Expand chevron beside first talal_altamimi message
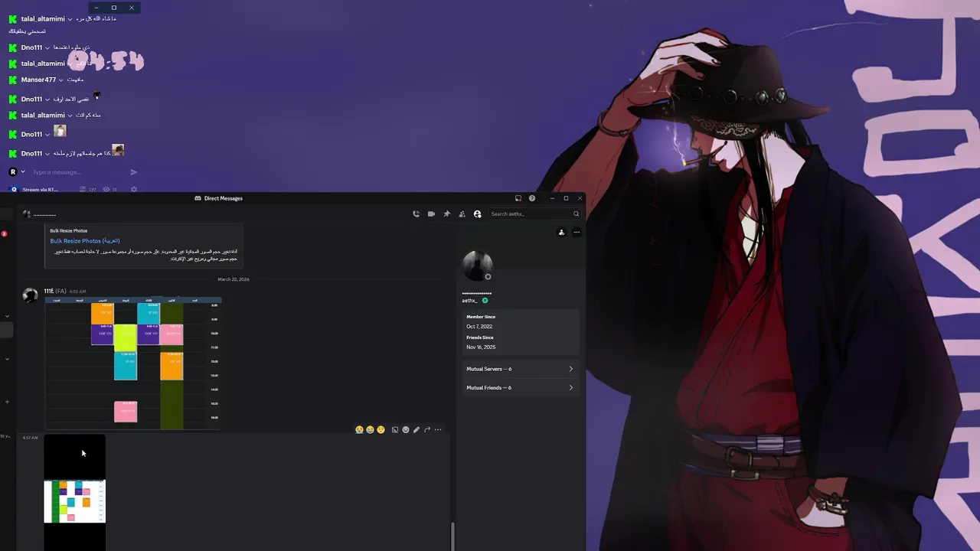980x551 pixels. tap(70, 18)
